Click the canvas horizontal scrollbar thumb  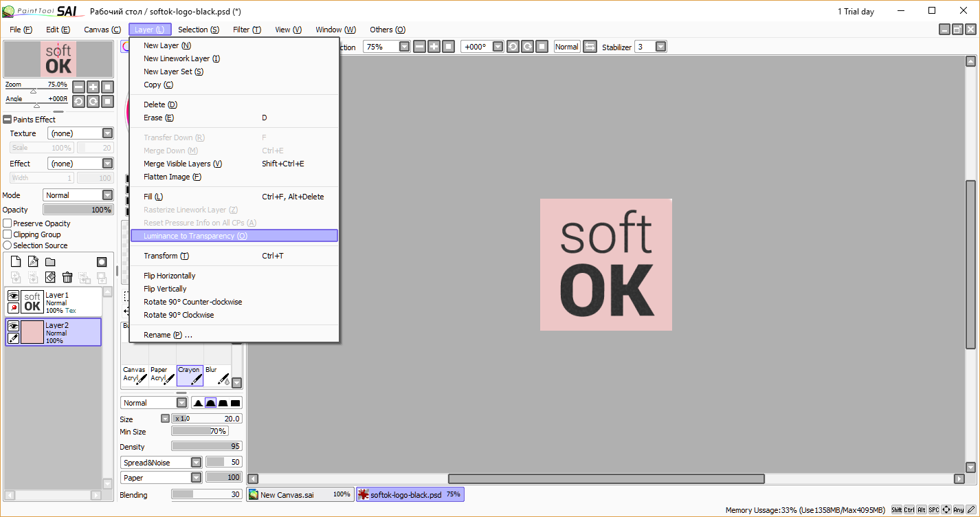coord(606,478)
